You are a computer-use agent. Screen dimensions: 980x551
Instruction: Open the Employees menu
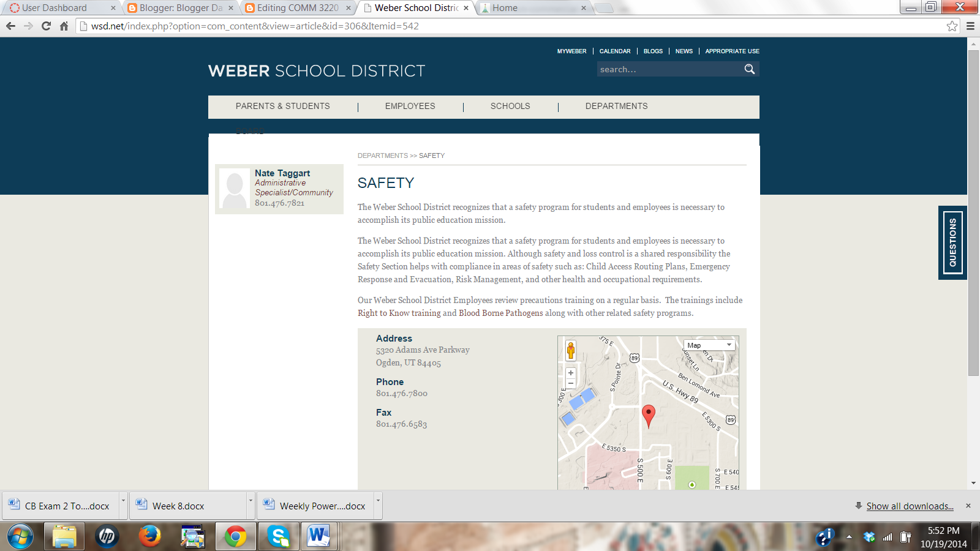pyautogui.click(x=410, y=107)
